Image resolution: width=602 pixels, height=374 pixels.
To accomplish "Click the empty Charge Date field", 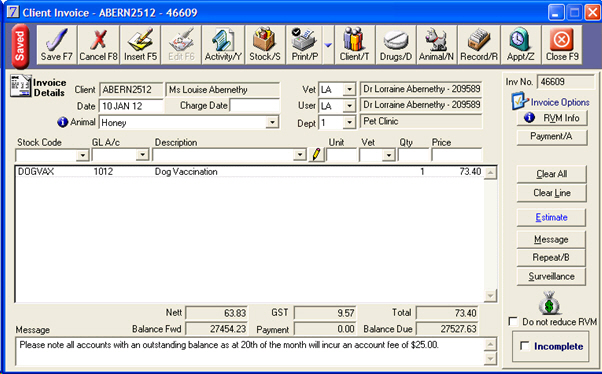I will (x=255, y=106).
